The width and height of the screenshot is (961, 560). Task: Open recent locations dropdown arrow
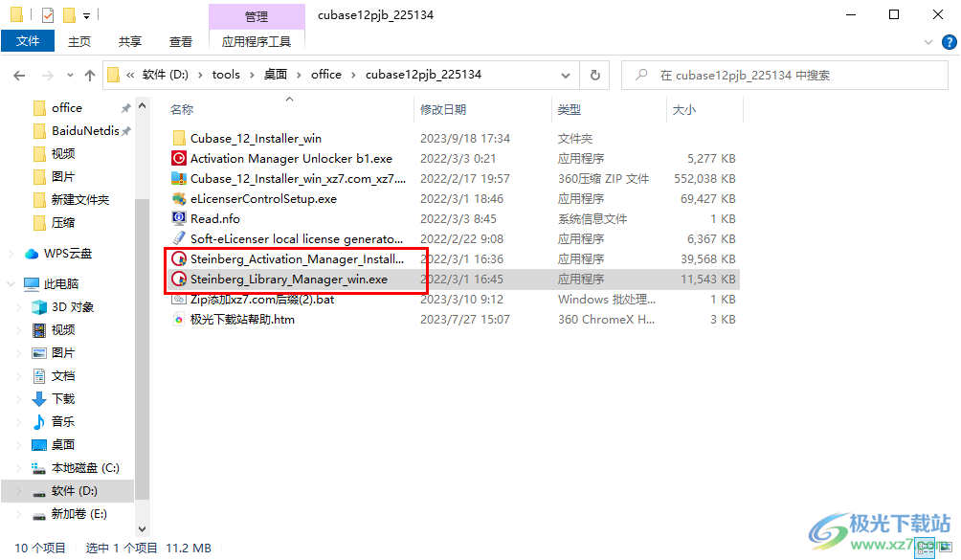pyautogui.click(x=70, y=76)
